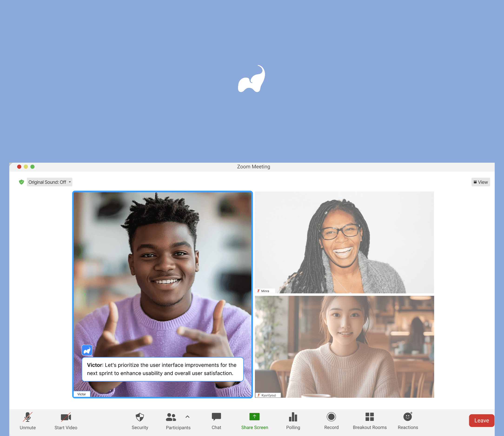
Task: Click the red Leave button
Action: coord(481,420)
